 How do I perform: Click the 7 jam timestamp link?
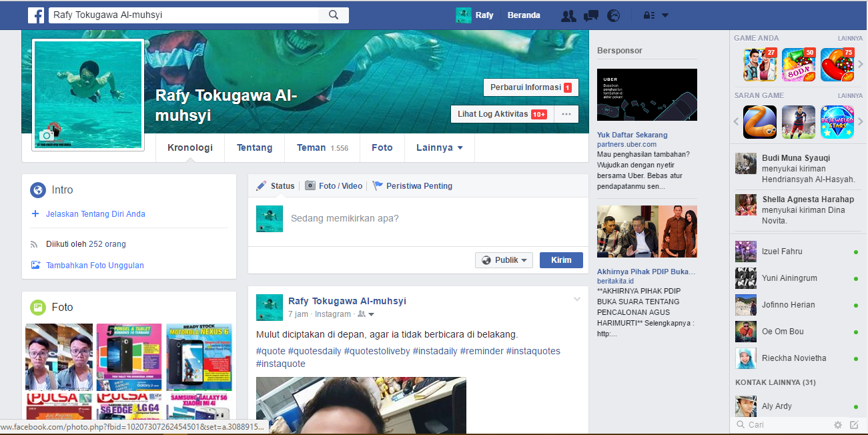(x=298, y=314)
